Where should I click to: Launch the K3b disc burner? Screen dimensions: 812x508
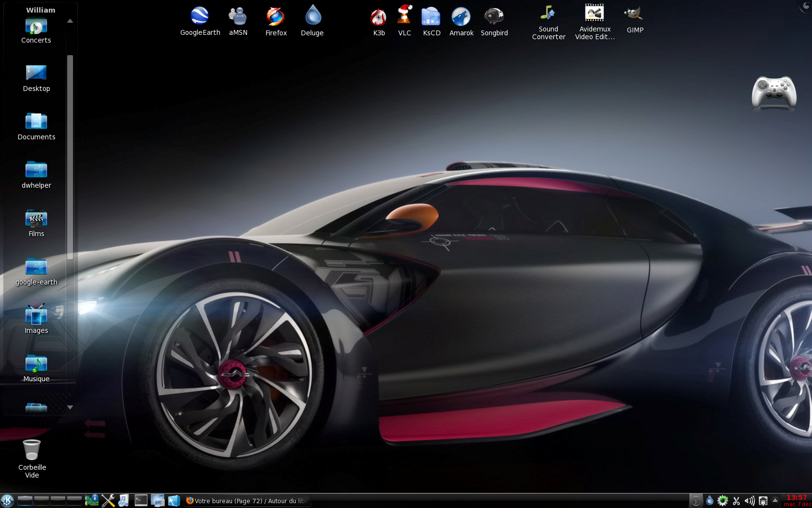[x=378, y=17]
